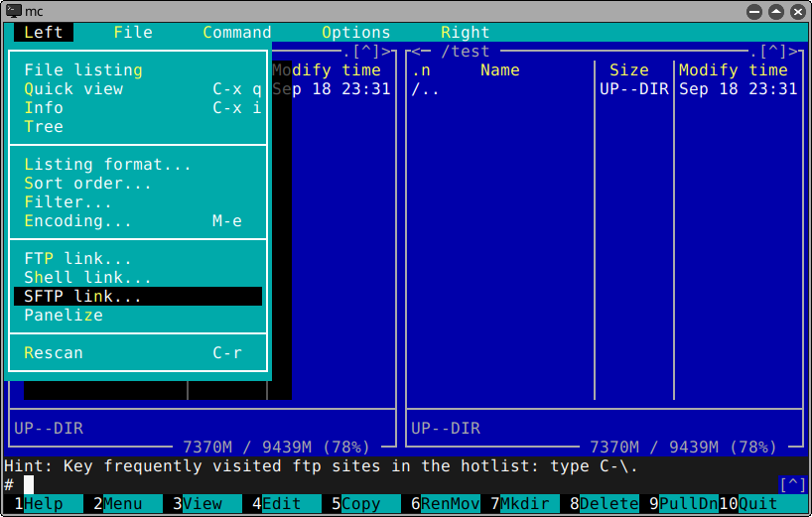812x517 pixels.
Task: Click the command line [^] history indicator
Action: pos(792,484)
